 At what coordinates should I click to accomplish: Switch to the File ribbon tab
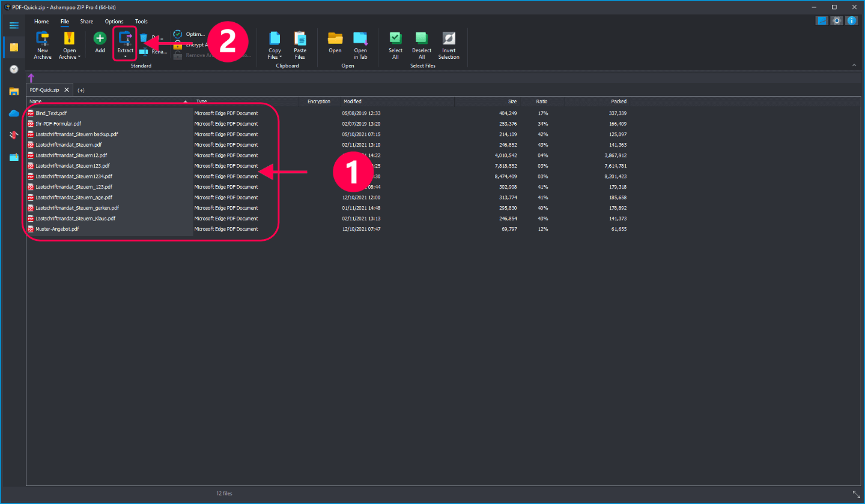click(65, 22)
